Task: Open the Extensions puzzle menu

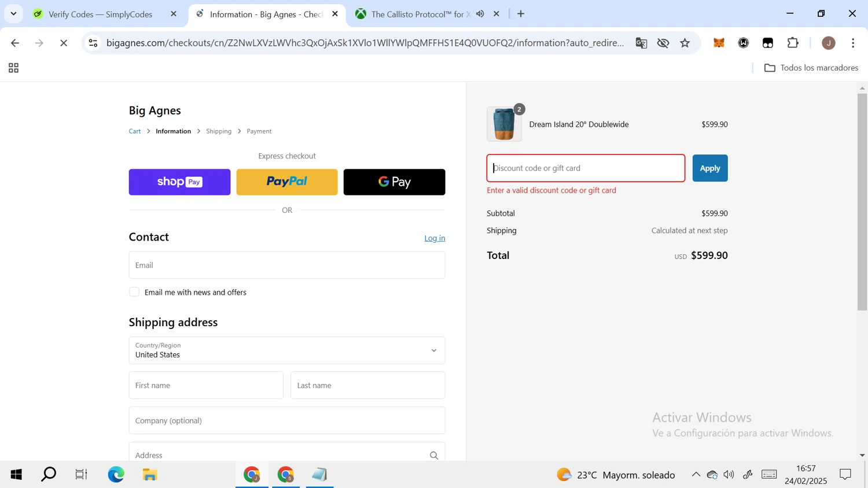Action: [x=793, y=43]
